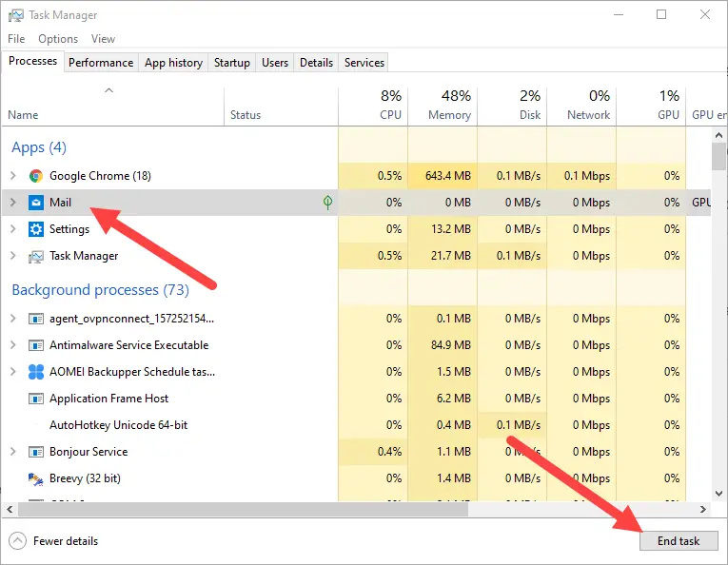Click the Task Manager row icon
Image resolution: width=728 pixels, height=565 pixels.
(x=36, y=256)
